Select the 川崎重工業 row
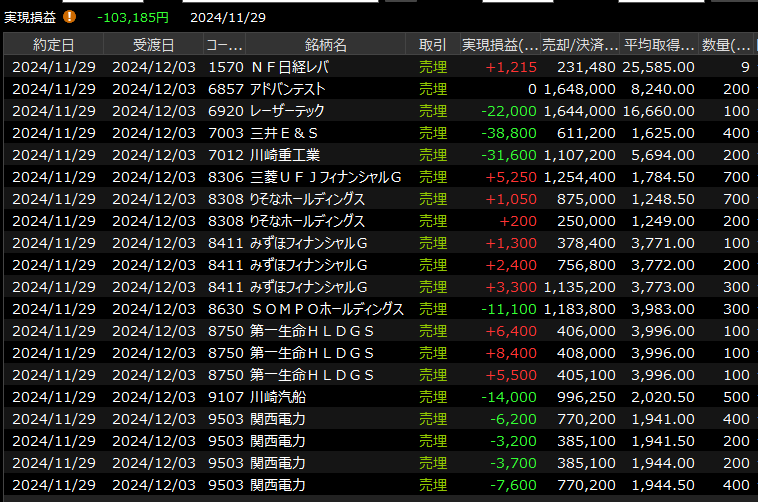Screen dimensions: 758x502 (285, 155)
